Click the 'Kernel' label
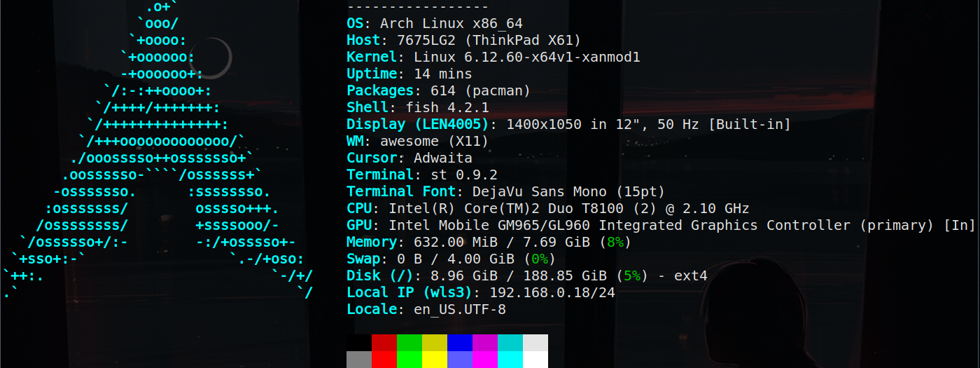The width and height of the screenshot is (980, 368). point(372,57)
